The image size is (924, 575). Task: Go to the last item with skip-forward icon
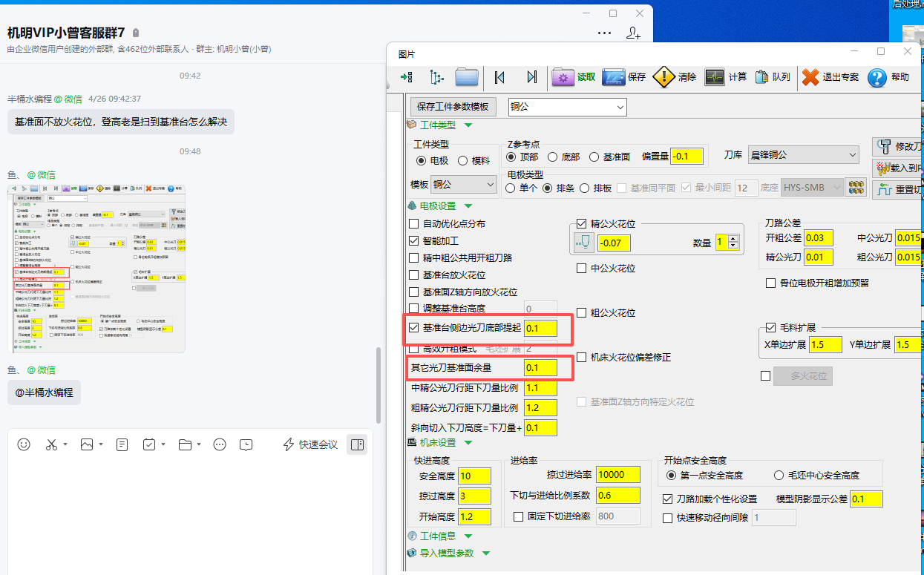pos(531,77)
